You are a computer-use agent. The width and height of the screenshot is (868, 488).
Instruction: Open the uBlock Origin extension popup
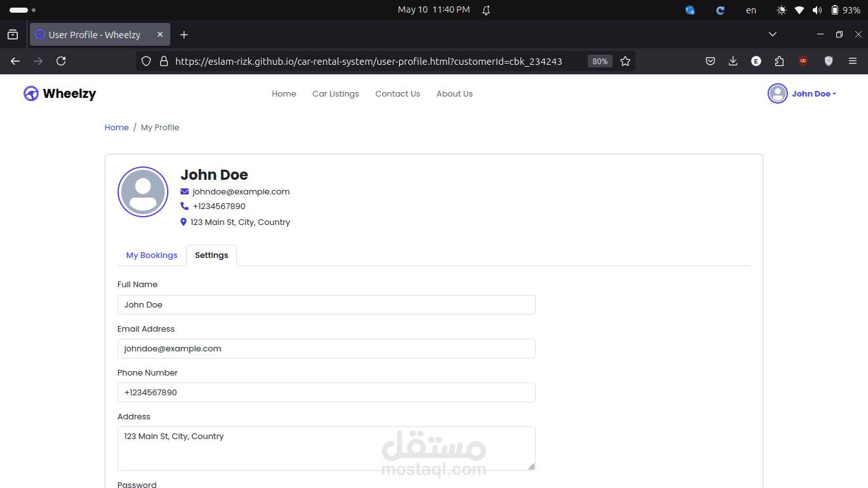pos(803,61)
